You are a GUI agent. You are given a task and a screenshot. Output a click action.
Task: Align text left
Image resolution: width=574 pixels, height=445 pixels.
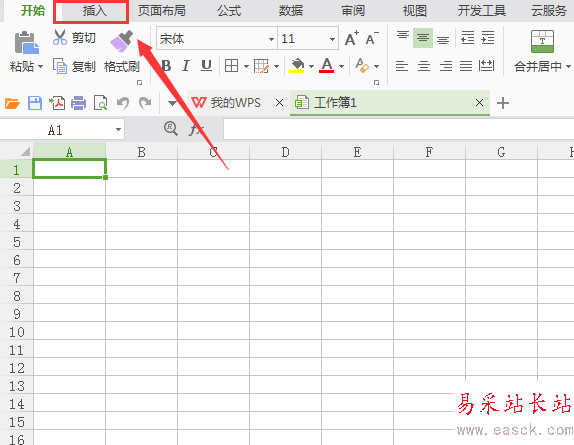(402, 66)
